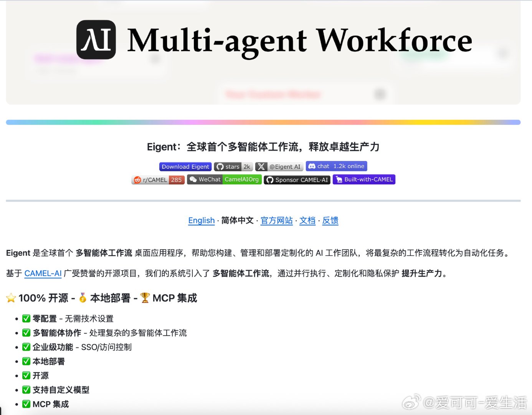
Task: Open the Download Eigent badge
Action: point(185,166)
